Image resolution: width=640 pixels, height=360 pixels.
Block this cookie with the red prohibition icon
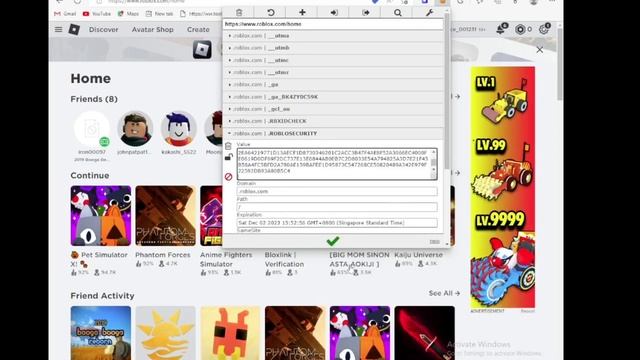tap(229, 177)
